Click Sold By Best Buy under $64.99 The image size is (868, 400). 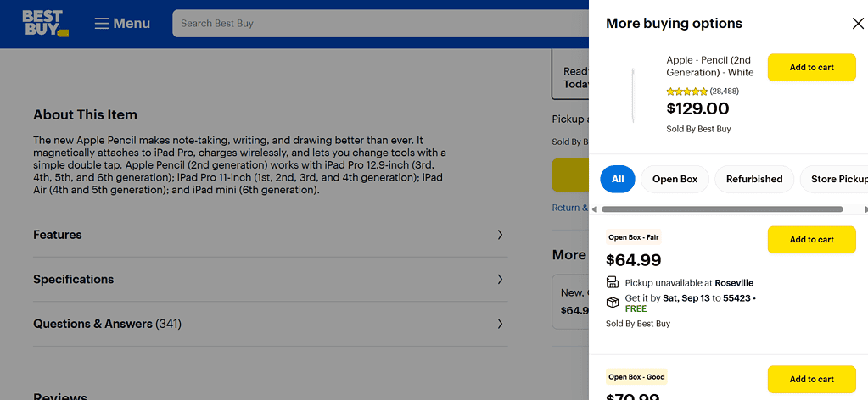tap(638, 324)
